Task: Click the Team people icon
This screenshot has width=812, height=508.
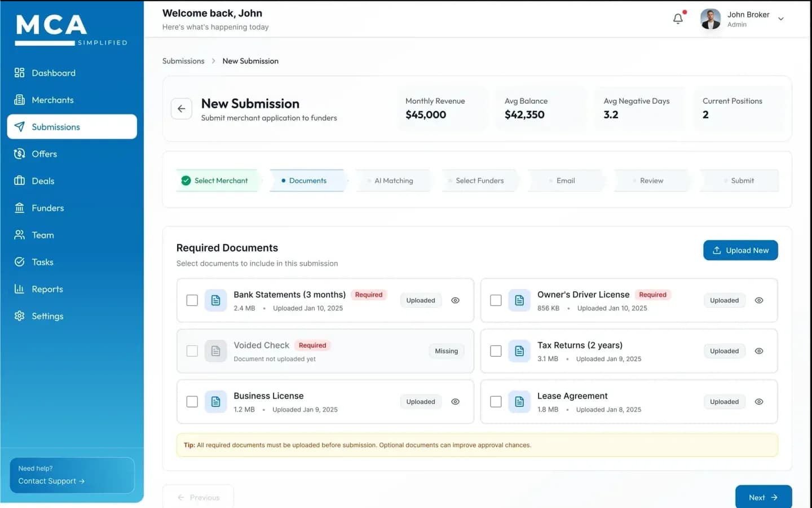Action: 20,235
